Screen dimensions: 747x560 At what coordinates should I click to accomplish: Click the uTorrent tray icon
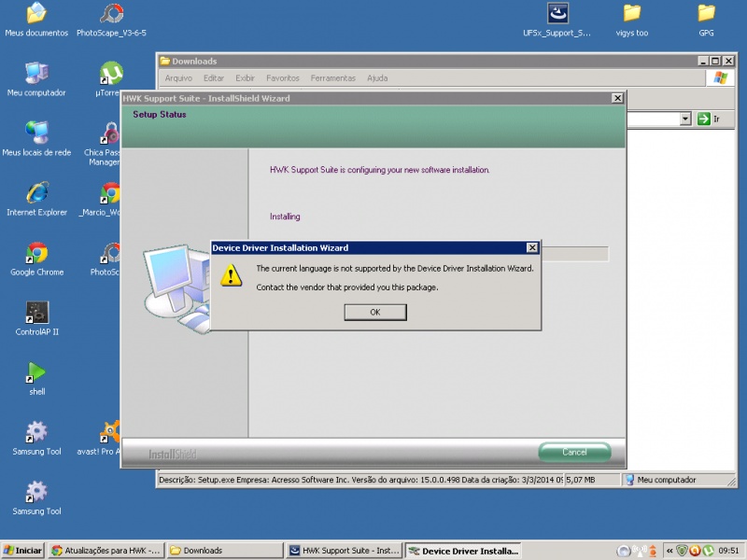pyautogui.click(x=709, y=551)
